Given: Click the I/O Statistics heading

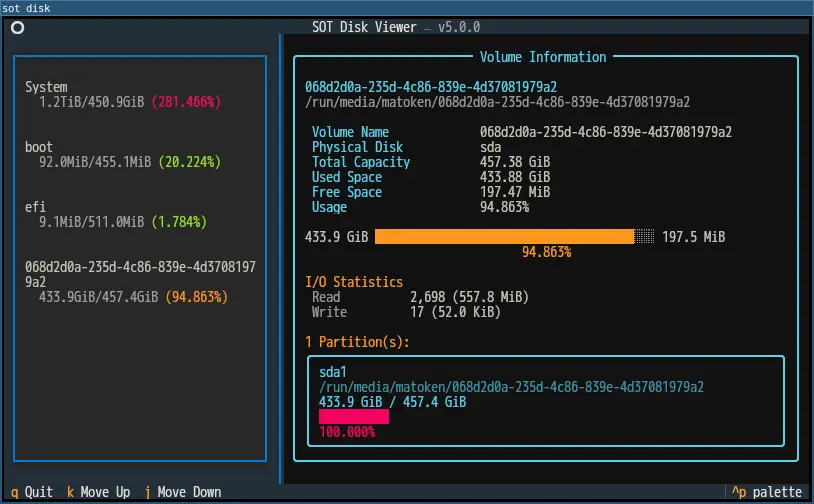Looking at the screenshot, I should [x=354, y=282].
